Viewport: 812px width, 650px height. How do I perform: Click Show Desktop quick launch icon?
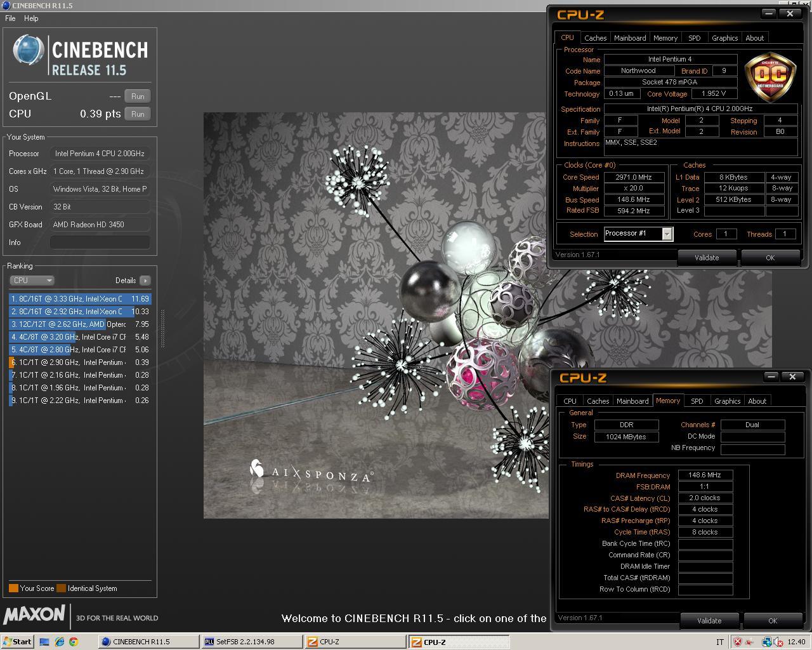(x=44, y=642)
